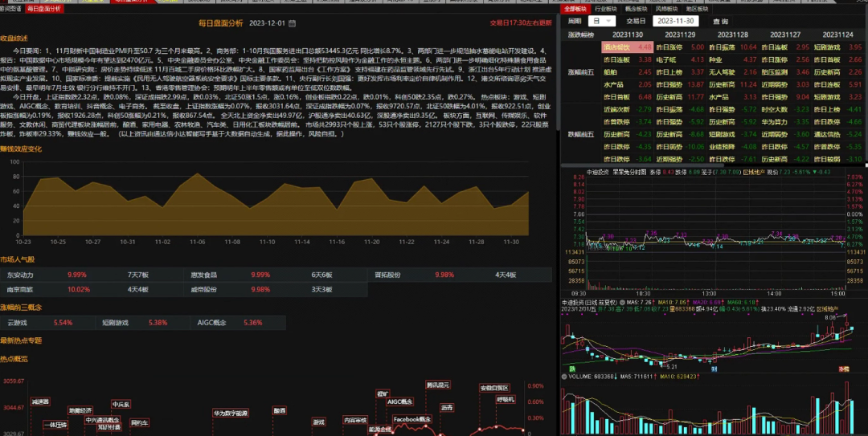Click the 呼吸机 hotspot label
The image size is (868, 436).
pos(505,400)
